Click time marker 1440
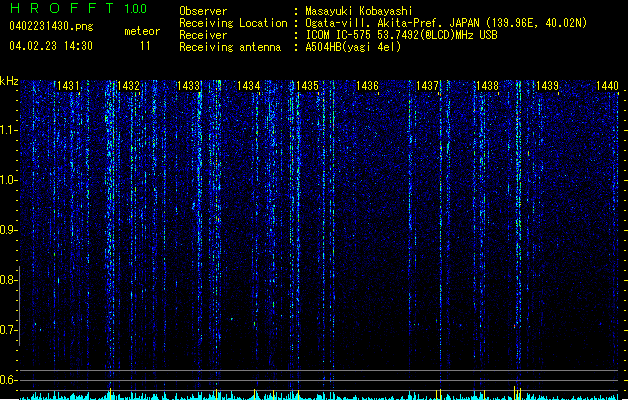This screenshot has width=629, height=400. (x=607, y=86)
